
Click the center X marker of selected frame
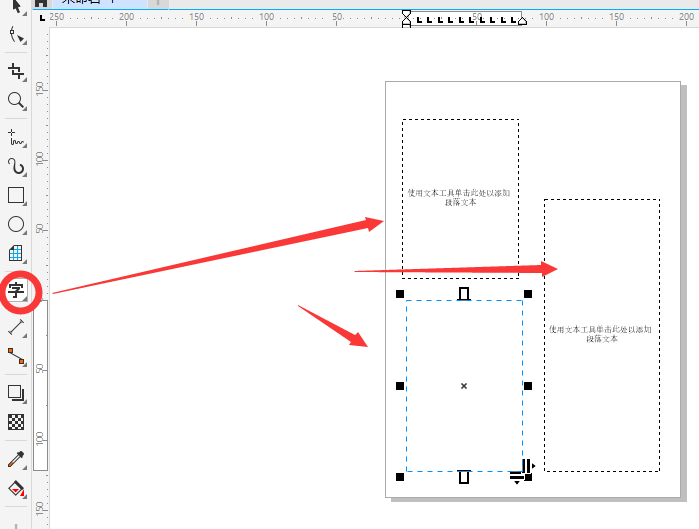[464, 386]
